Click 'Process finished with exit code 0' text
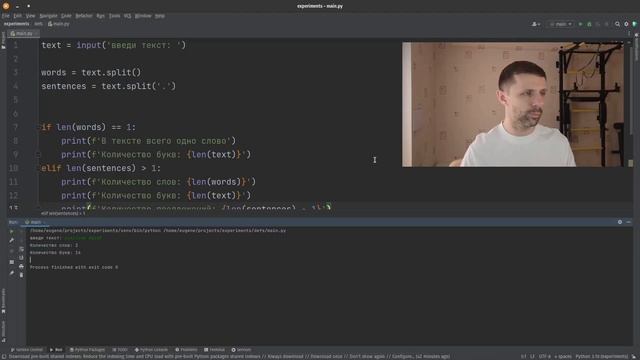Screen dimensions: 640x360 point(74,267)
